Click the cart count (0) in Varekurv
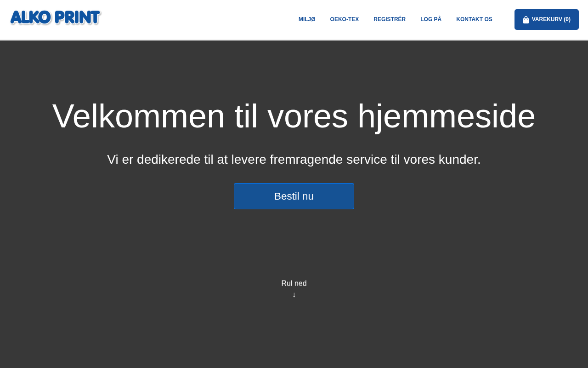588x368 pixels. [567, 19]
